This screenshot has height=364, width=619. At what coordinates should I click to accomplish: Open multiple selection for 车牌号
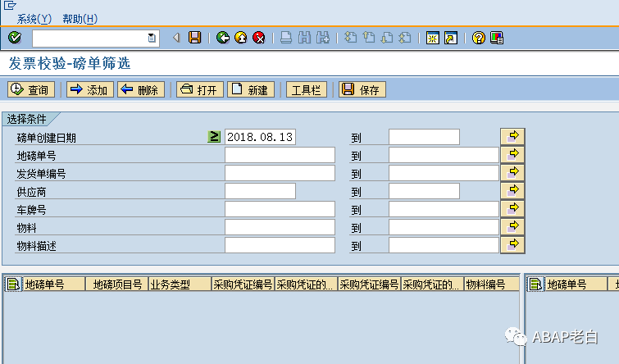(x=512, y=209)
